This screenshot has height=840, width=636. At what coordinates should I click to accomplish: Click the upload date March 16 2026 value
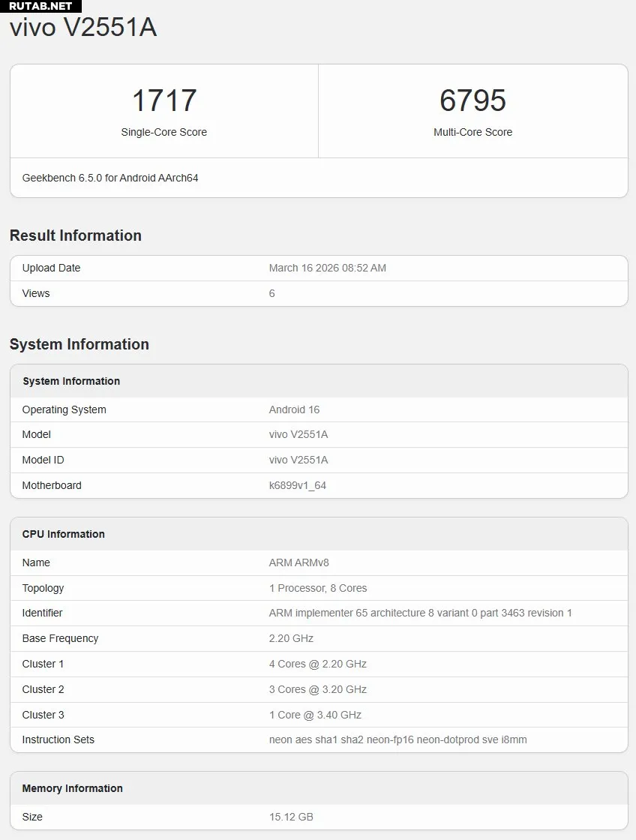[327, 268]
